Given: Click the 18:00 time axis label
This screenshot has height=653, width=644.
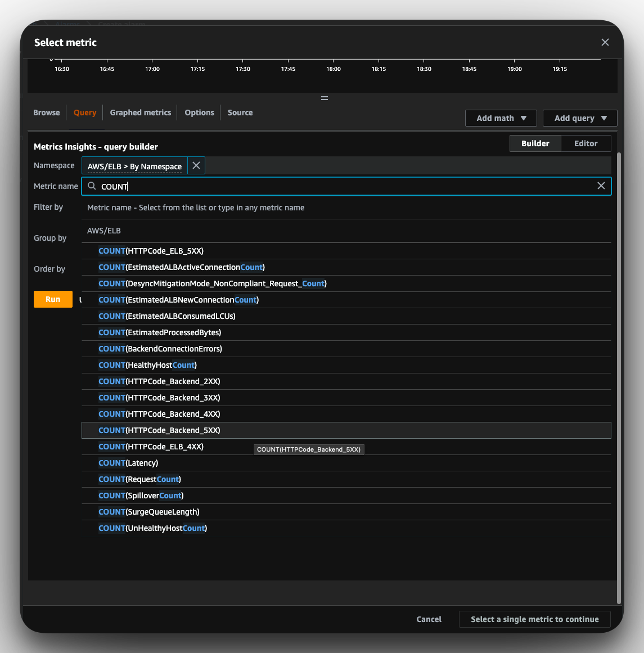Looking at the screenshot, I should click(x=333, y=69).
